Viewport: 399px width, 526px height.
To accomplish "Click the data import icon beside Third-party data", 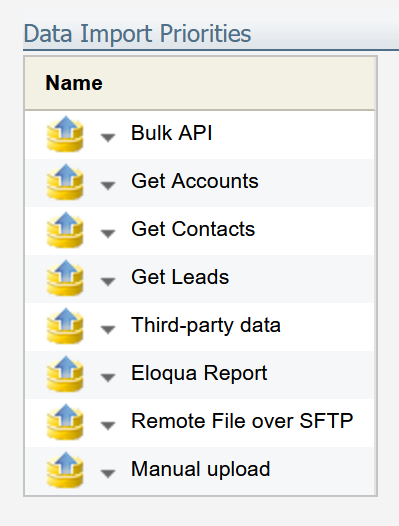I will 65,326.
